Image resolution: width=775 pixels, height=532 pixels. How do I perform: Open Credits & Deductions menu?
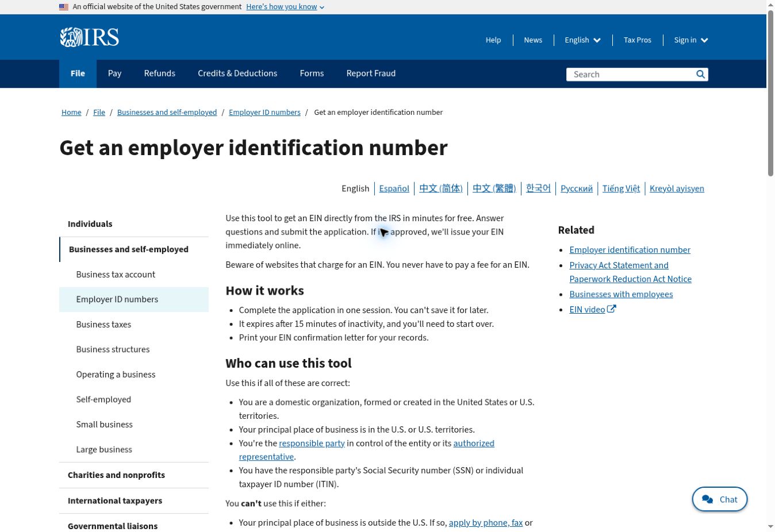tap(237, 74)
